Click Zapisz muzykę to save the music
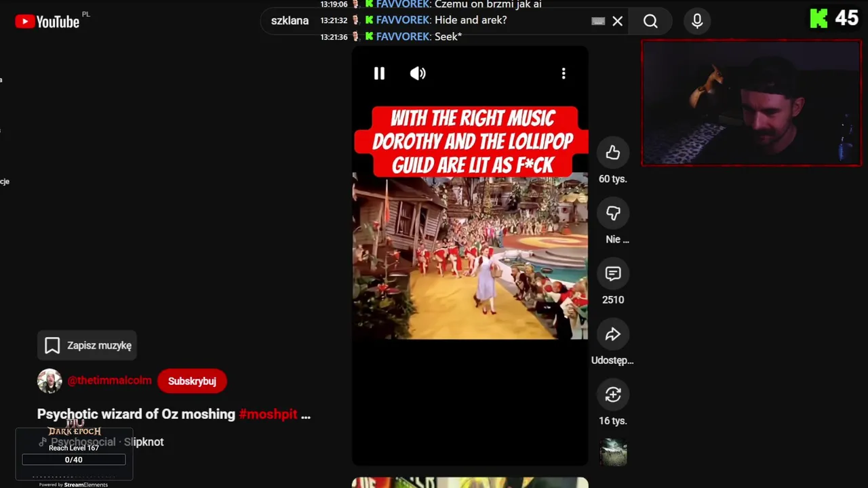 pyautogui.click(x=87, y=346)
